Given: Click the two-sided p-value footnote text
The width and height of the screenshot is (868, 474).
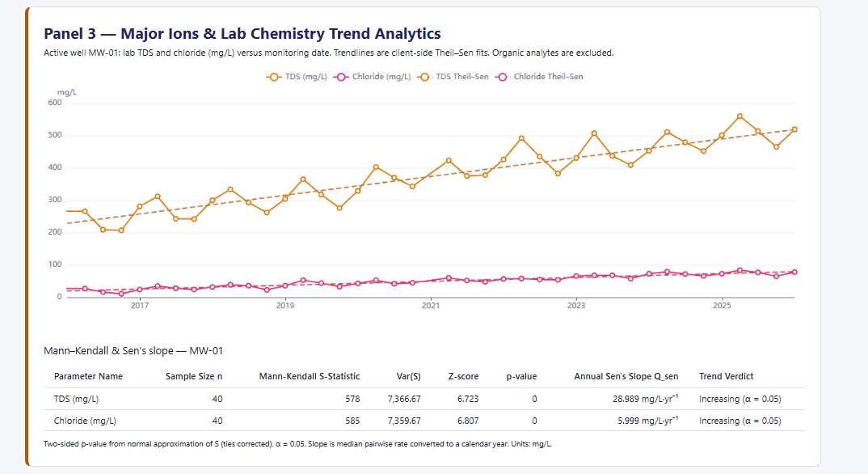Looking at the screenshot, I should coord(298,444).
